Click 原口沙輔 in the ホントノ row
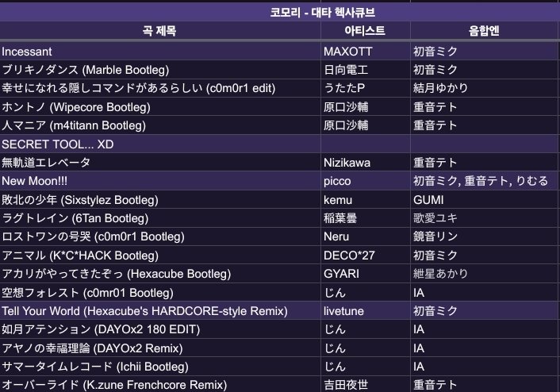Viewport: 560px width, 392px height. pyautogui.click(x=366, y=107)
